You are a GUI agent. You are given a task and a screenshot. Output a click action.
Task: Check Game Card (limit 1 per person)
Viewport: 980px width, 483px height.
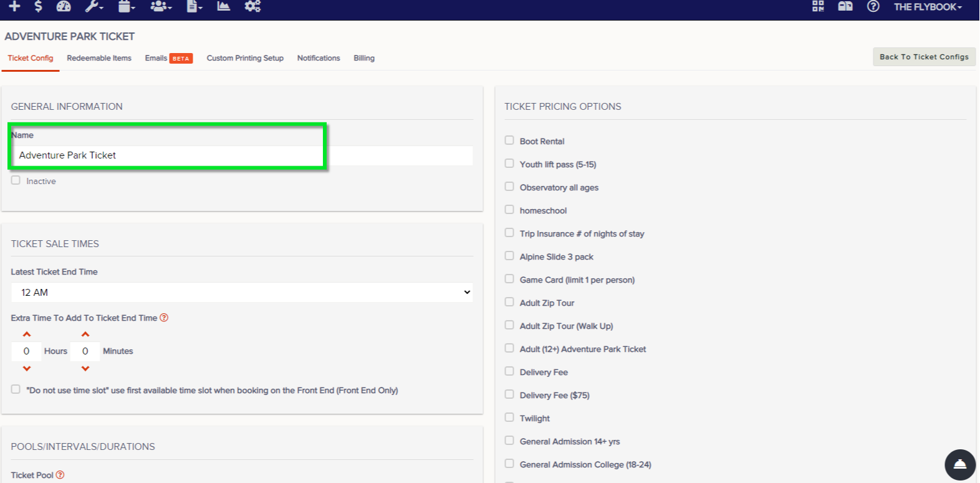[509, 279]
